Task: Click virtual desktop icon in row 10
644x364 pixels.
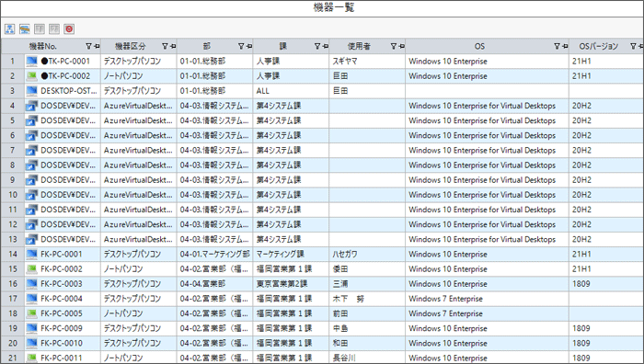Action: pos(31,195)
